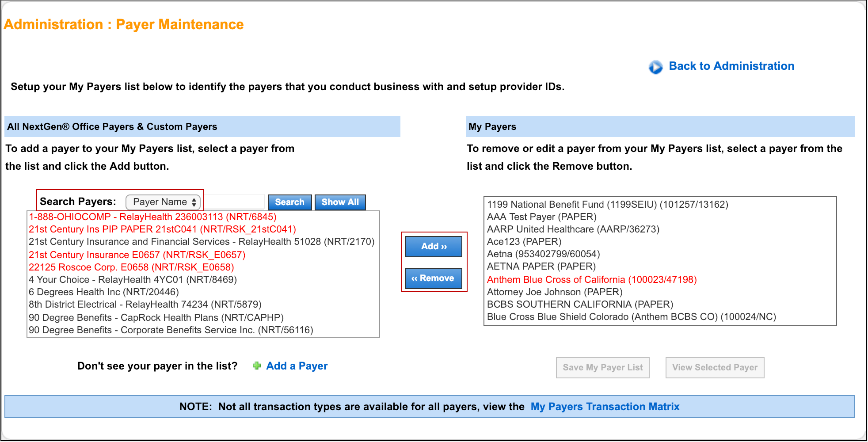Select 22125 Roscoe Corp. E0658 payer

pos(203,267)
